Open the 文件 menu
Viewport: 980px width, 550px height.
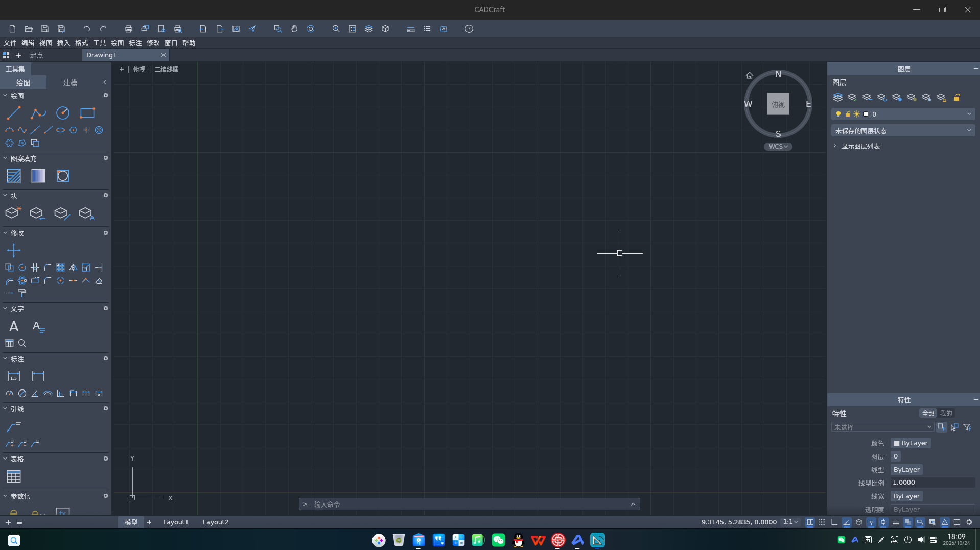10,43
